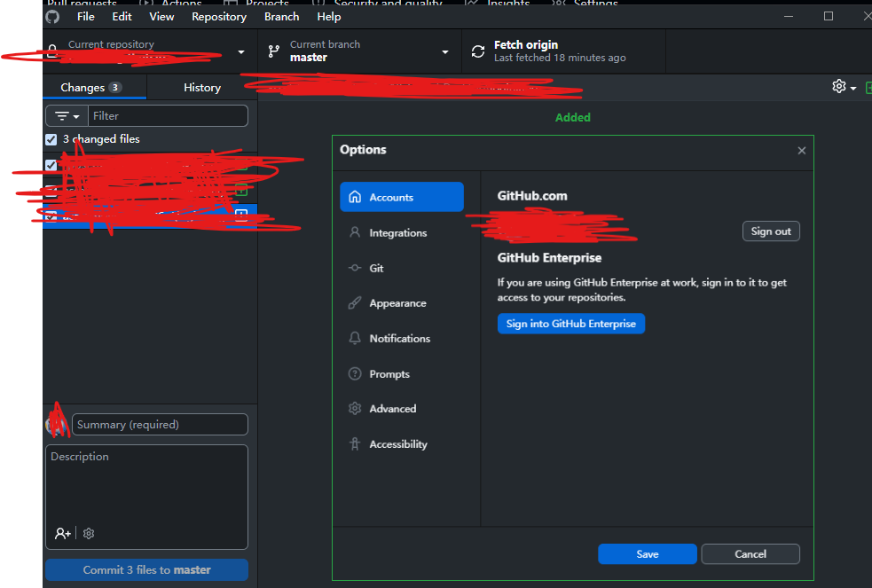Click the GitHub Enterprise heading text
Viewport: 872px width, 588px height.
[x=549, y=258]
